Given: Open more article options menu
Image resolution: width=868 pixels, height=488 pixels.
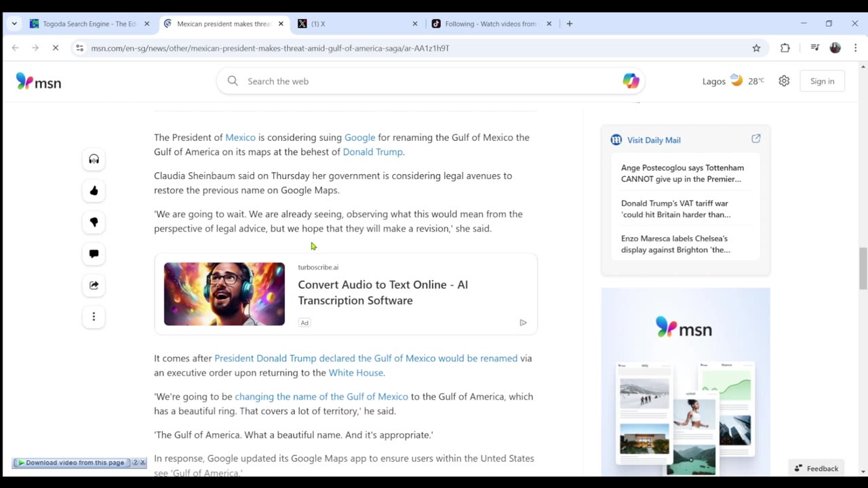Looking at the screenshot, I should tap(94, 317).
